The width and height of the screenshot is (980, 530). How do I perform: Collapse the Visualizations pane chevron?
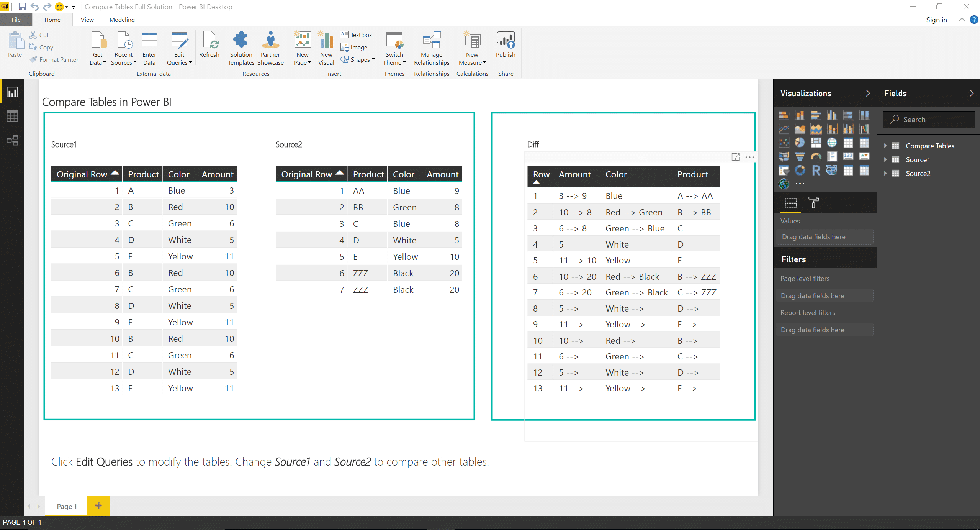click(x=868, y=93)
